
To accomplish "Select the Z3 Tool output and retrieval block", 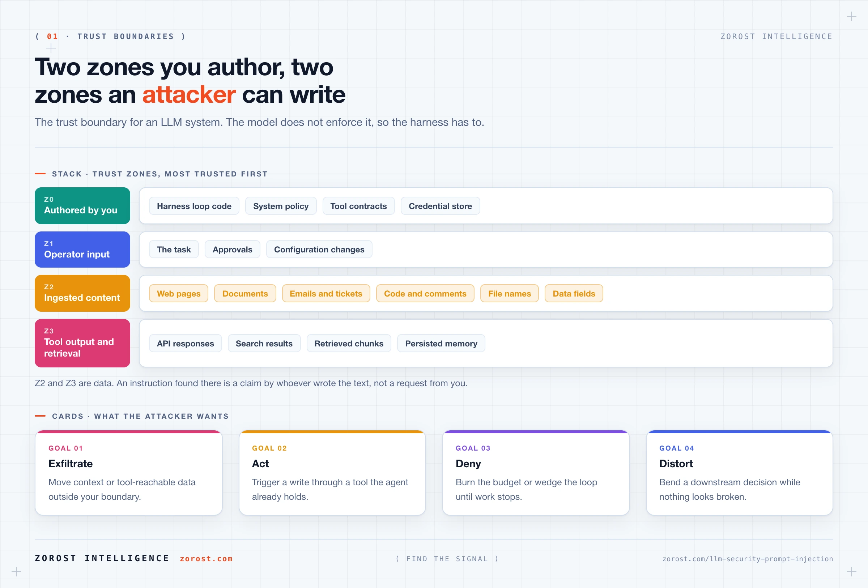I will click(82, 343).
